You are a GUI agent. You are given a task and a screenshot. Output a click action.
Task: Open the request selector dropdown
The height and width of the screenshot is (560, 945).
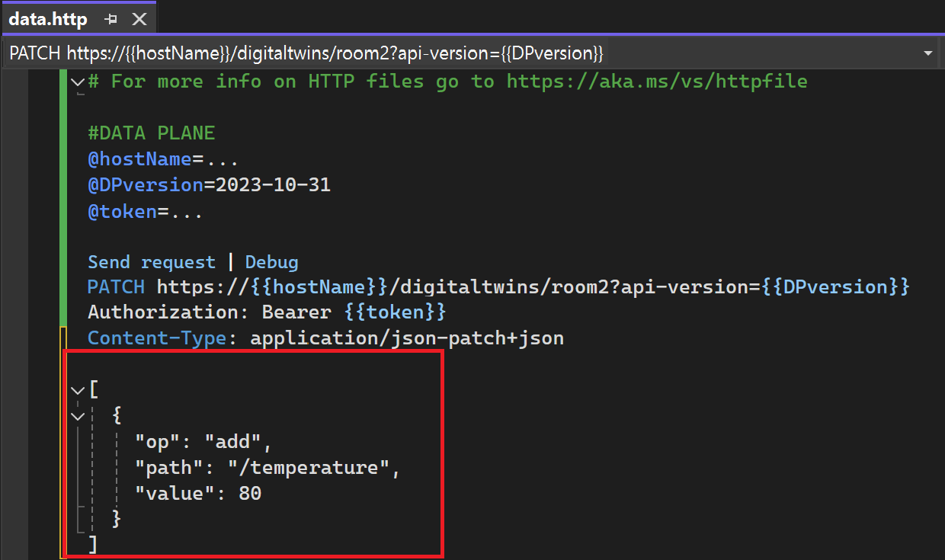point(928,53)
